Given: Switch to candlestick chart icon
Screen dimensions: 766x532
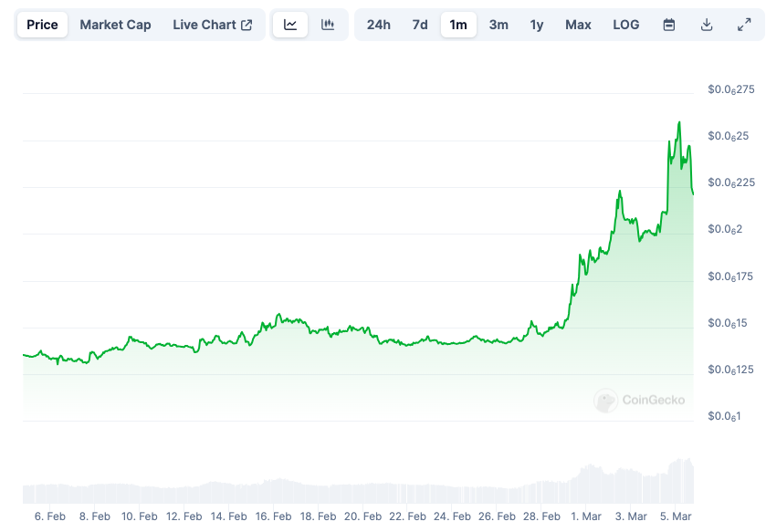Looking at the screenshot, I should click(x=328, y=25).
